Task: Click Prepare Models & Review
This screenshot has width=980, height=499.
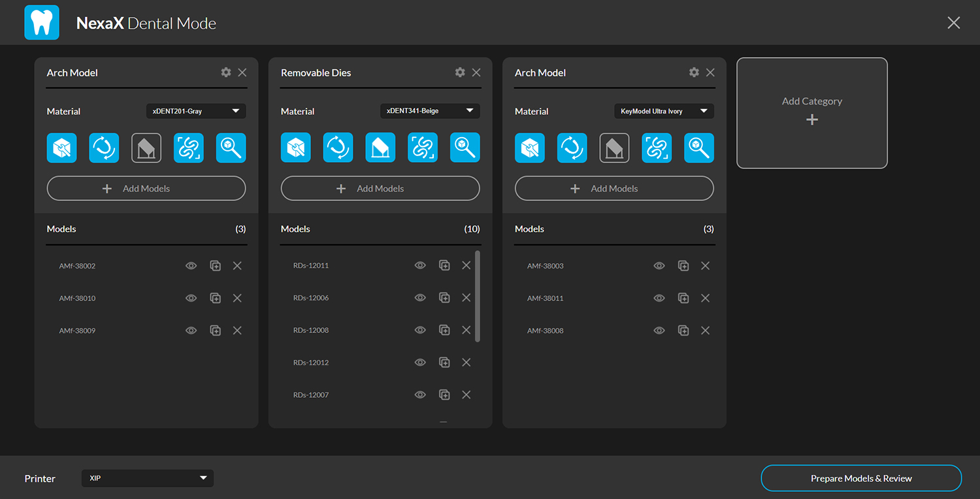Action: pos(861,478)
